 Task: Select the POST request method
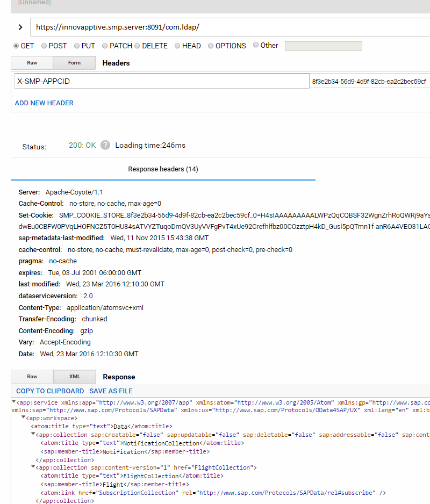click(44, 46)
